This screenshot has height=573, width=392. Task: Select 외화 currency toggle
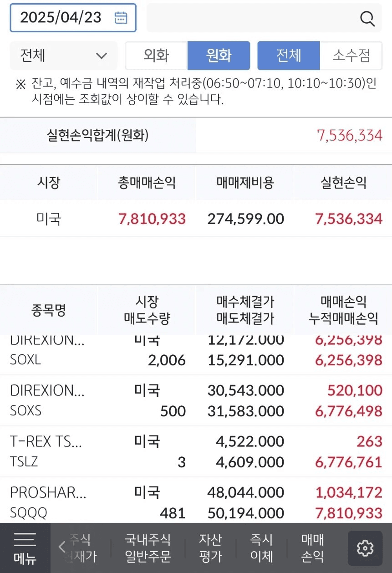[156, 56]
